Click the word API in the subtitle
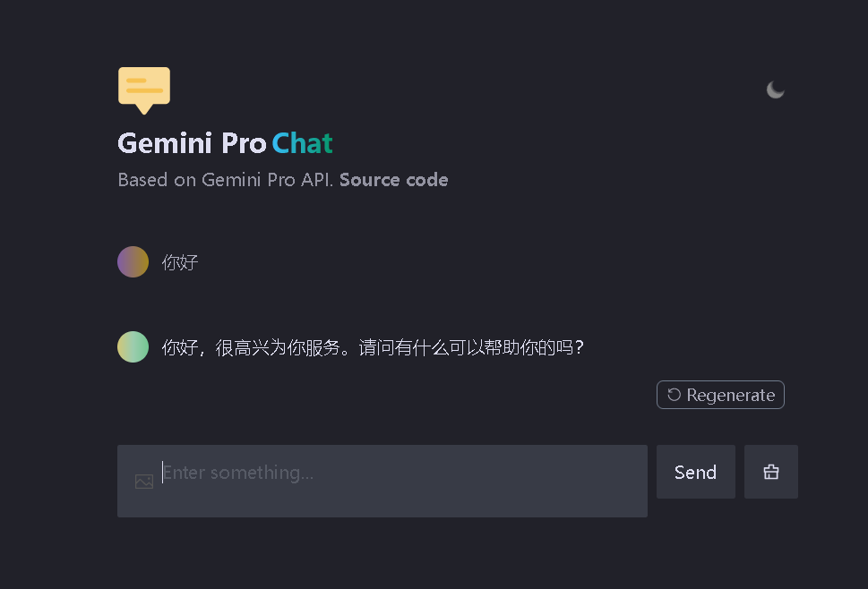This screenshot has height=589, width=868. pos(316,180)
